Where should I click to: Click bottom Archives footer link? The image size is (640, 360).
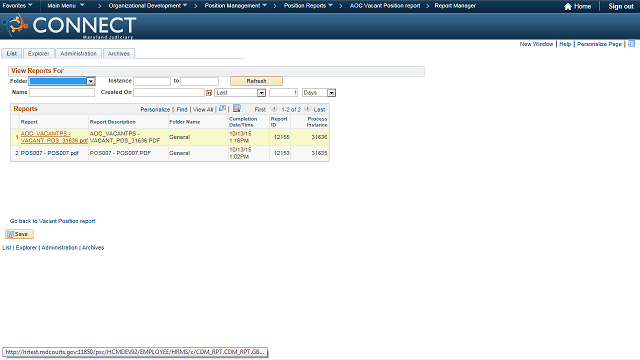(93, 248)
